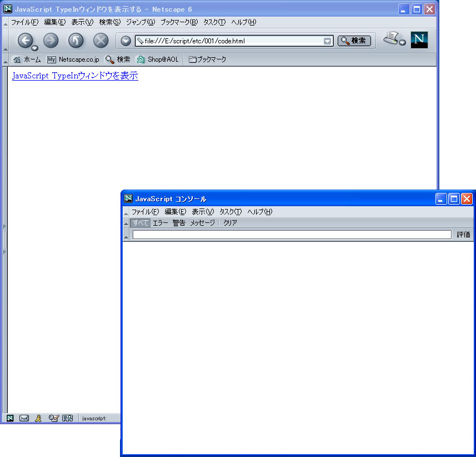Click the Netscape N logo throbber
The width and height of the screenshot is (476, 457).
[x=419, y=40]
